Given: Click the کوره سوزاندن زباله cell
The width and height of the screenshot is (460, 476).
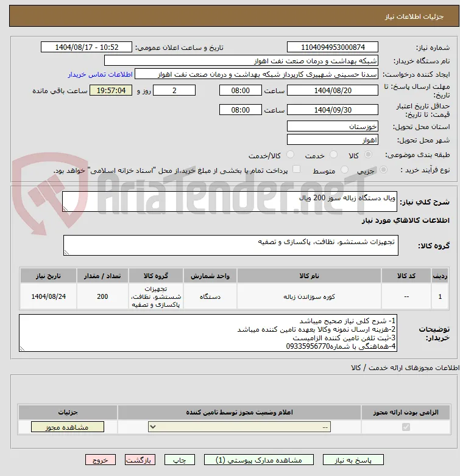Looking at the screenshot, I should pos(309,296).
